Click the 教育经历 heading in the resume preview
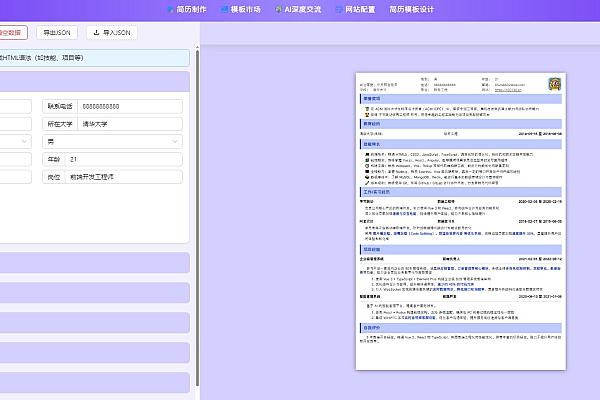This screenshot has height=400, width=600. (x=372, y=124)
